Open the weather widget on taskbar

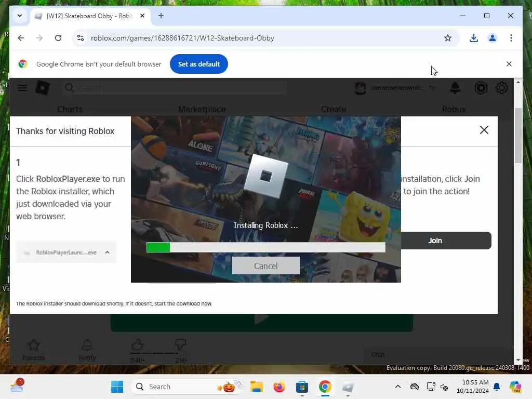(x=17, y=387)
